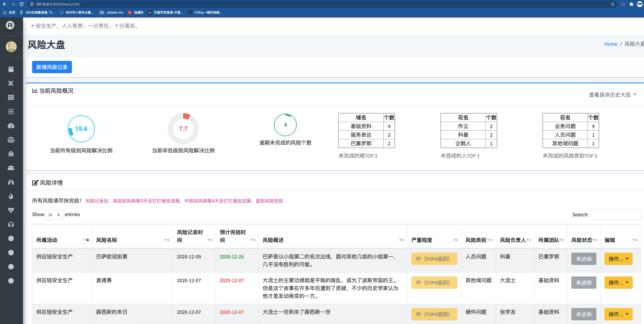Open the 独播库 bookmark

tap(136, 12)
